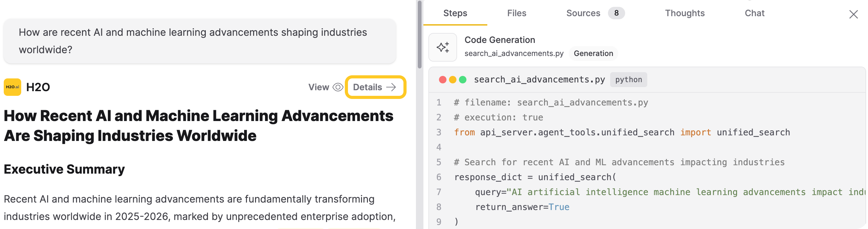
Task: Open the Chat tab
Action: pos(754,13)
